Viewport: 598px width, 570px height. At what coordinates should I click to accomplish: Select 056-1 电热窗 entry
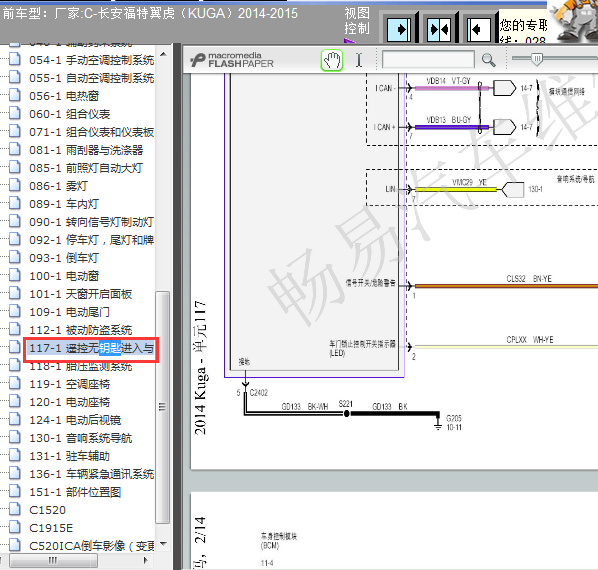[x=64, y=96]
